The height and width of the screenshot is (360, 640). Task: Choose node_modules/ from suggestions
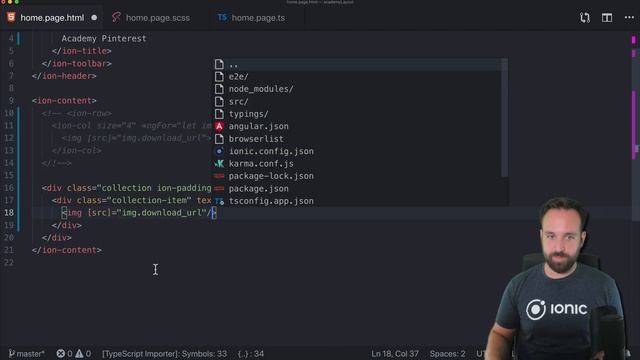[x=358, y=89]
